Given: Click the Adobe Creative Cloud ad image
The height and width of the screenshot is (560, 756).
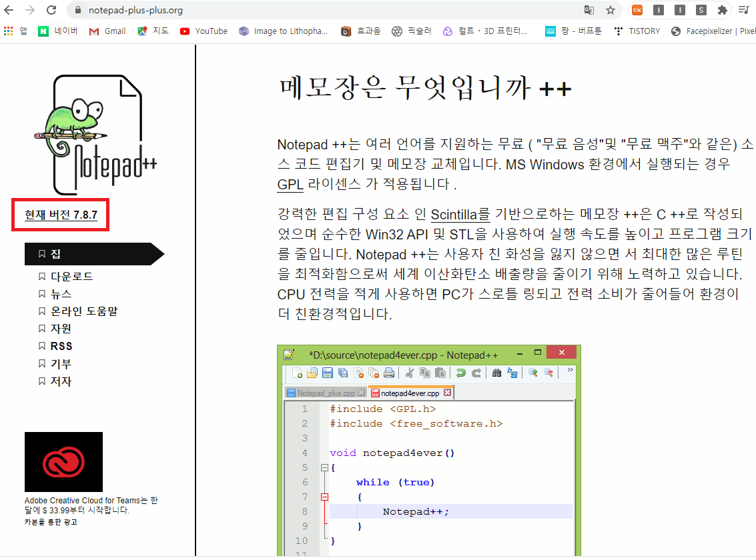Looking at the screenshot, I should tap(63, 462).
